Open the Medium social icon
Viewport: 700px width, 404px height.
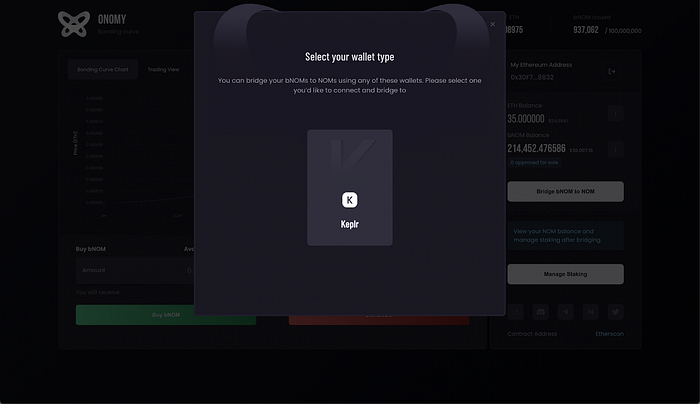coord(591,312)
